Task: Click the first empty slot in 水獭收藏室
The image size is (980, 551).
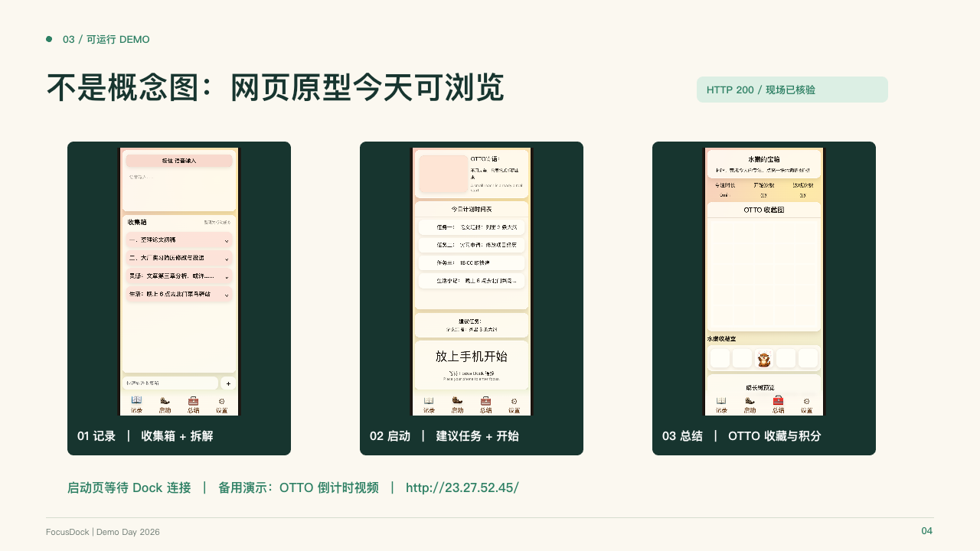Action: [720, 358]
